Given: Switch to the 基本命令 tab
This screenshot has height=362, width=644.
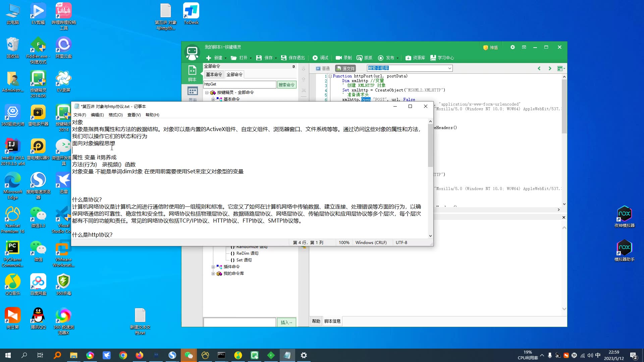Looking at the screenshot, I should (x=214, y=74).
